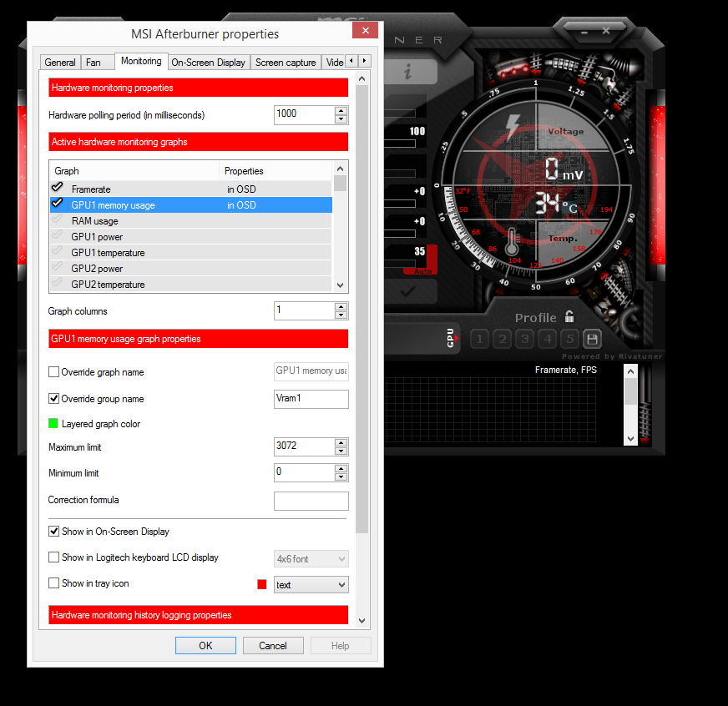Select Afterburner profile slot 3
This screenshot has height=706, width=728.
pos(525,340)
